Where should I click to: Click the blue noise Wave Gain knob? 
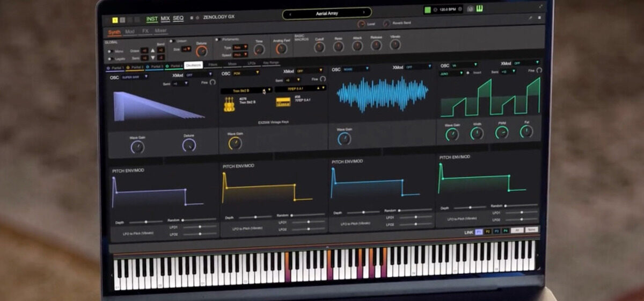click(345, 139)
